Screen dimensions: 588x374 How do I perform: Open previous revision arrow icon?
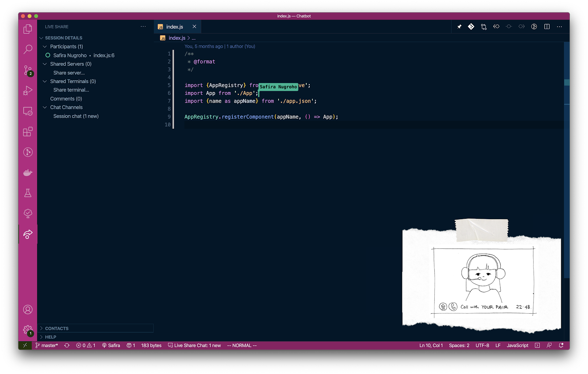pos(496,26)
